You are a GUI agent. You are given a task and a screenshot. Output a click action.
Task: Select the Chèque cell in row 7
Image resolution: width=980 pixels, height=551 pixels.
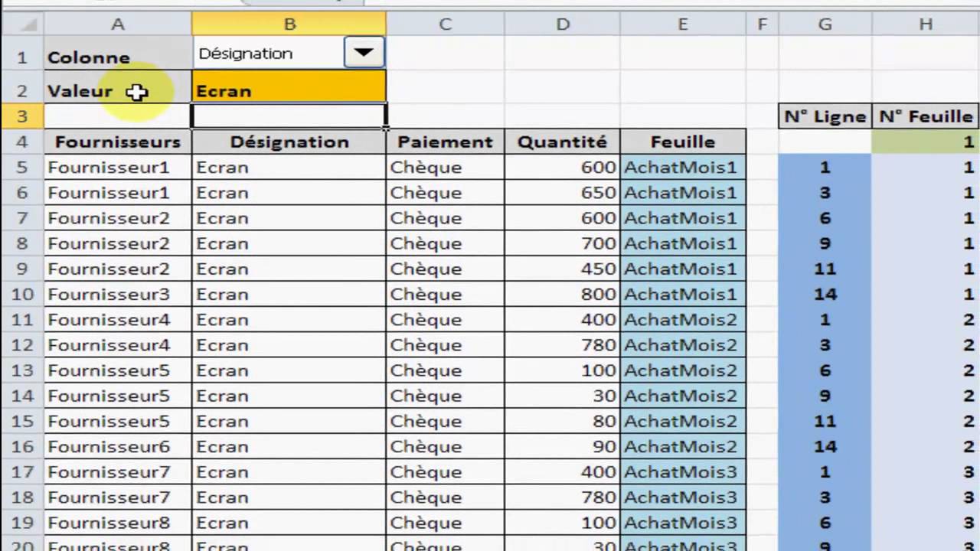point(446,218)
